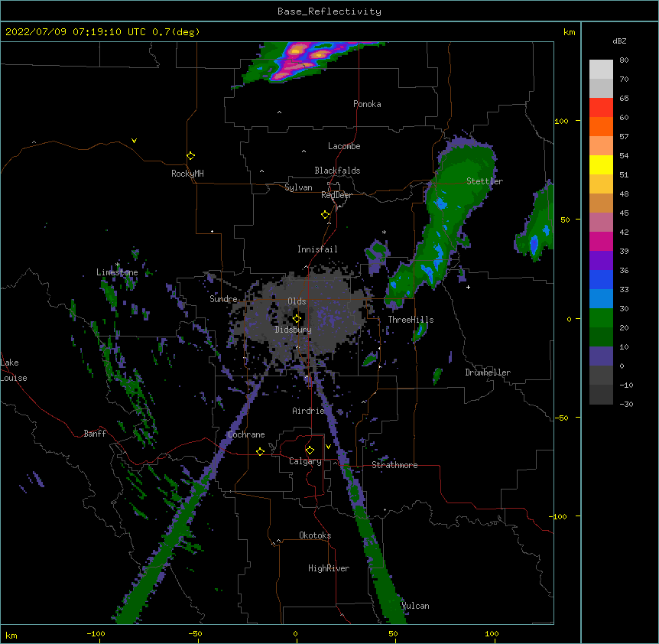The height and width of the screenshot is (644, 659).
Task: Click the yellow diamond marker above RockyMH
Action: coord(191,156)
